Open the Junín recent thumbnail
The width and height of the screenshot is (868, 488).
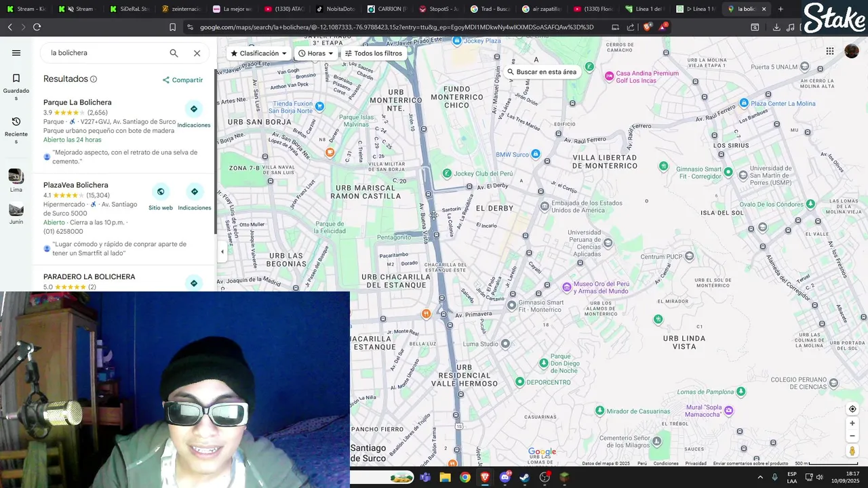(x=16, y=213)
